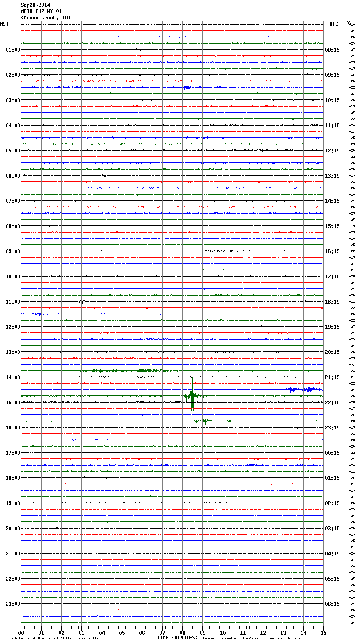Click the DC column header at top right
This screenshot has height=644, width=357.
pos(349,22)
